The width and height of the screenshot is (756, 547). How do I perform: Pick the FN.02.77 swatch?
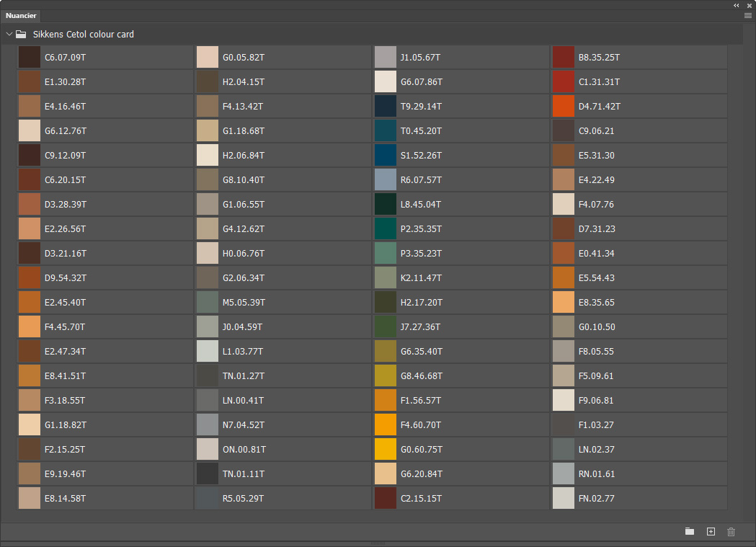tap(563, 498)
